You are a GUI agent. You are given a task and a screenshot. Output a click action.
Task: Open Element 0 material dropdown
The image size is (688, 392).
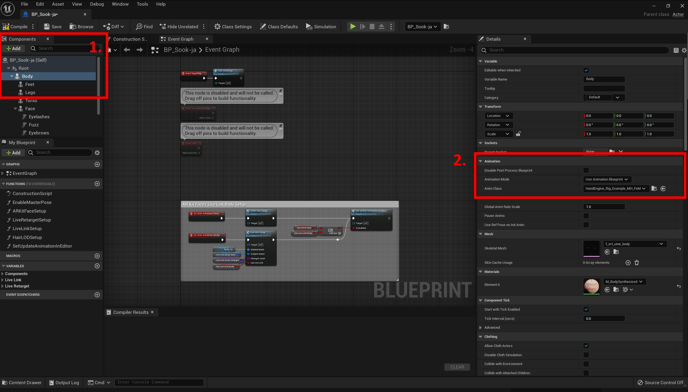click(x=624, y=282)
